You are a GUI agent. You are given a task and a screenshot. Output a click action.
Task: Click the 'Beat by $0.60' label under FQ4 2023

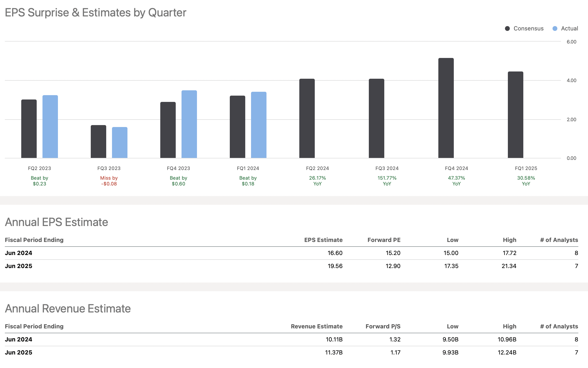[x=178, y=181]
